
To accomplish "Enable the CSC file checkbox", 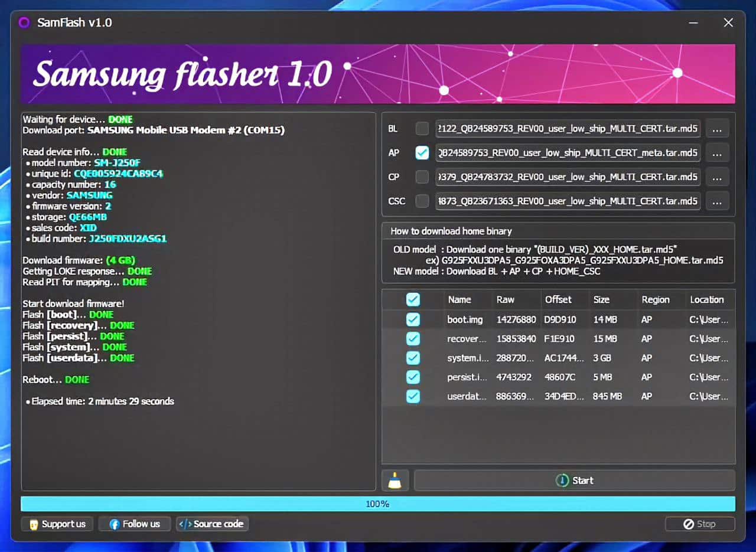I will pos(422,201).
